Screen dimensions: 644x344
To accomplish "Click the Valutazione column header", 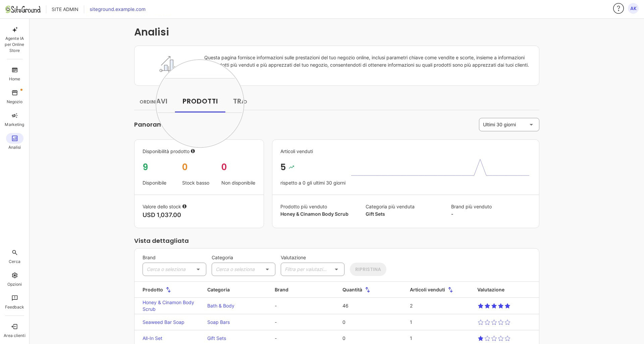I will [491, 290].
